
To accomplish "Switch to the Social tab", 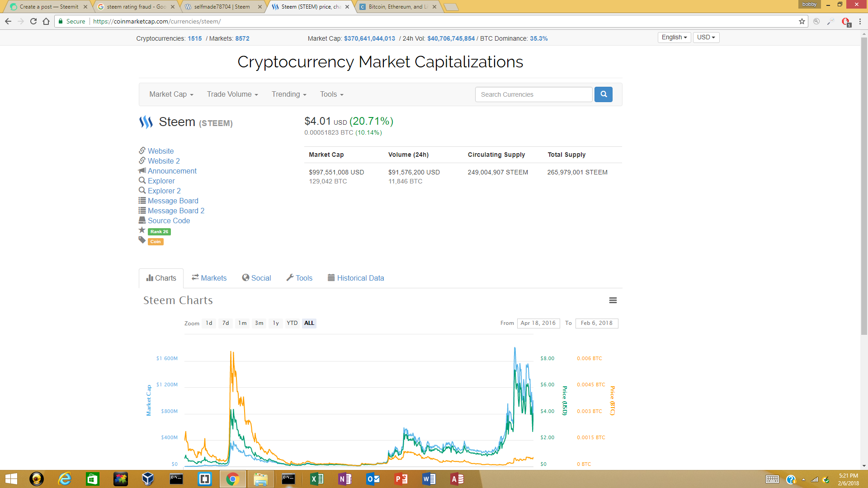I will (256, 278).
